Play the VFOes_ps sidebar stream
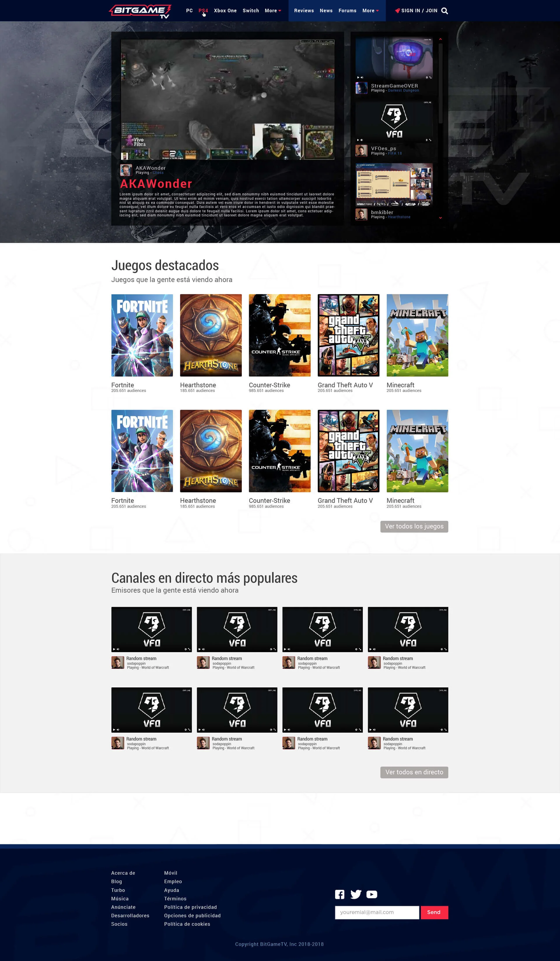The height and width of the screenshot is (961, 560). click(358, 140)
